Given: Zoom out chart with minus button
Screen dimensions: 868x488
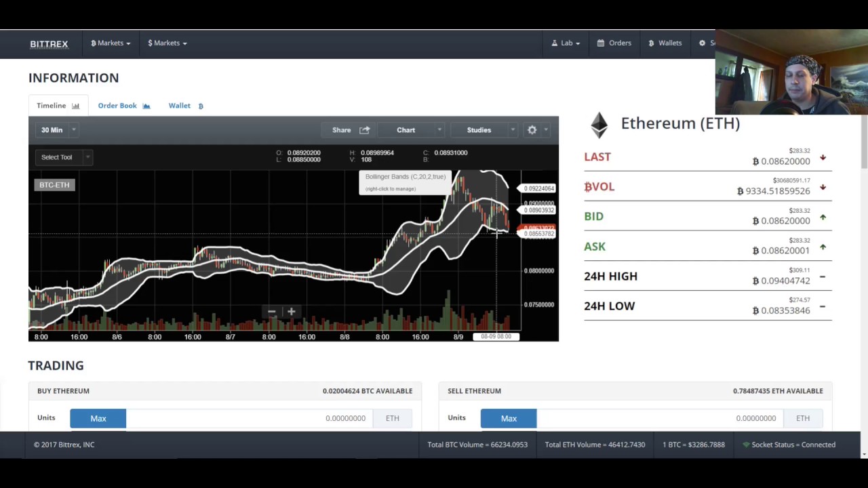Looking at the screenshot, I should [x=271, y=312].
